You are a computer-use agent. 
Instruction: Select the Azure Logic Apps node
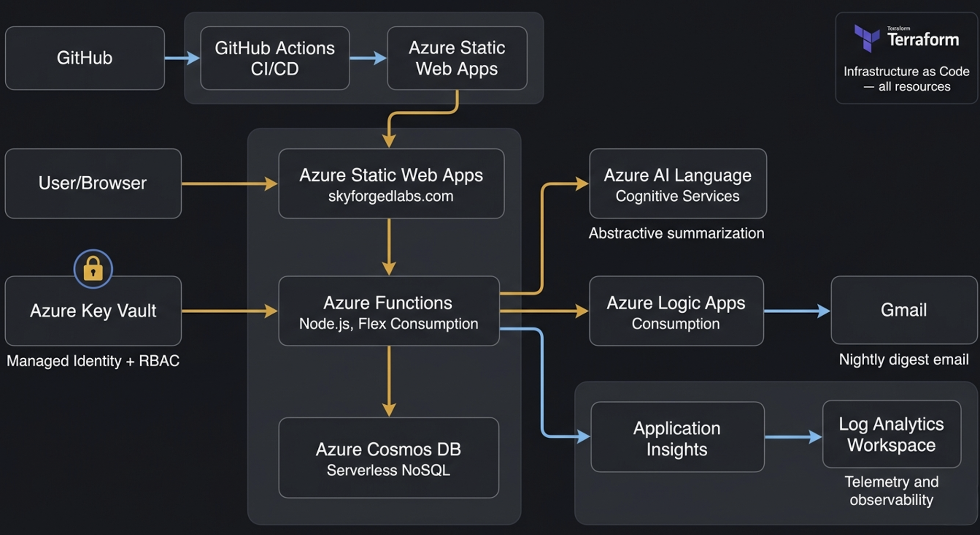[676, 311]
